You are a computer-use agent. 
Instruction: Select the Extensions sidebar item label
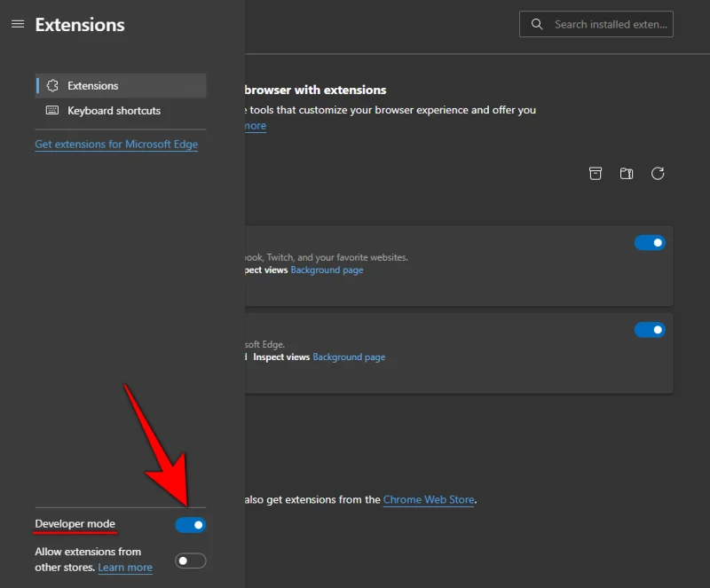pos(93,86)
